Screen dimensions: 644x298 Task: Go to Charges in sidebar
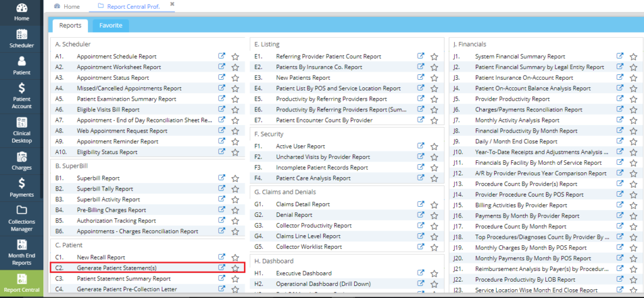click(x=21, y=160)
